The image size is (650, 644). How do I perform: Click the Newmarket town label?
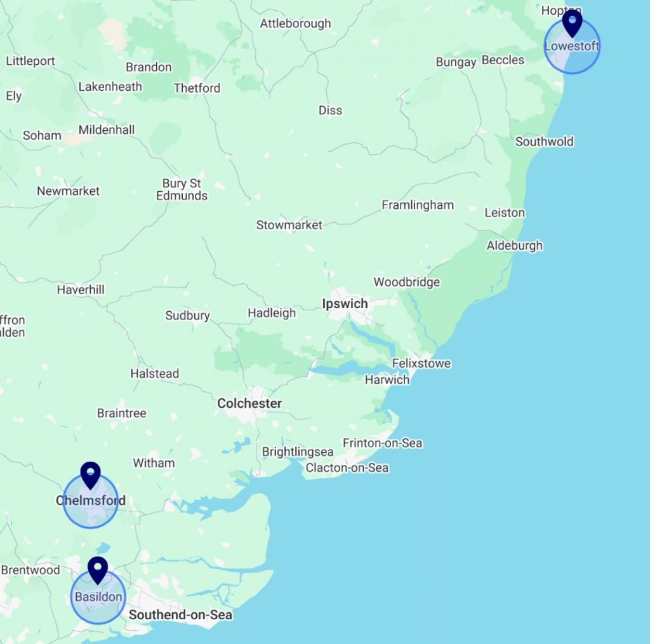(x=69, y=191)
